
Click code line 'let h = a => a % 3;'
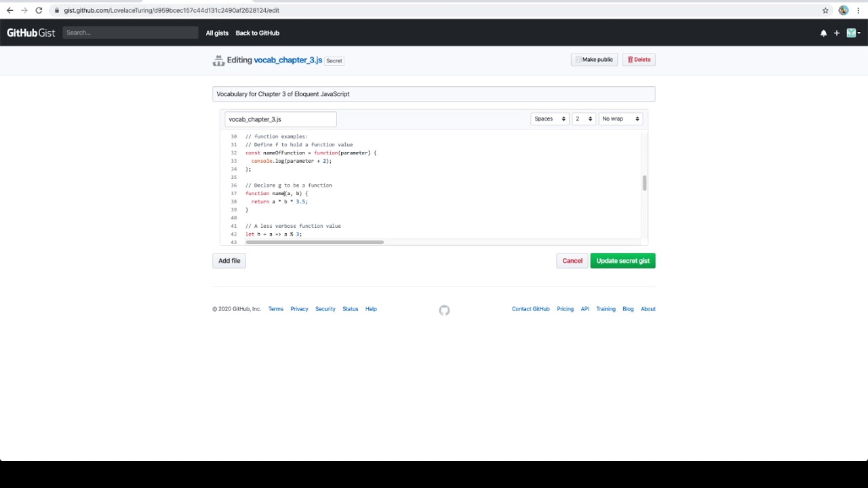[x=273, y=234]
